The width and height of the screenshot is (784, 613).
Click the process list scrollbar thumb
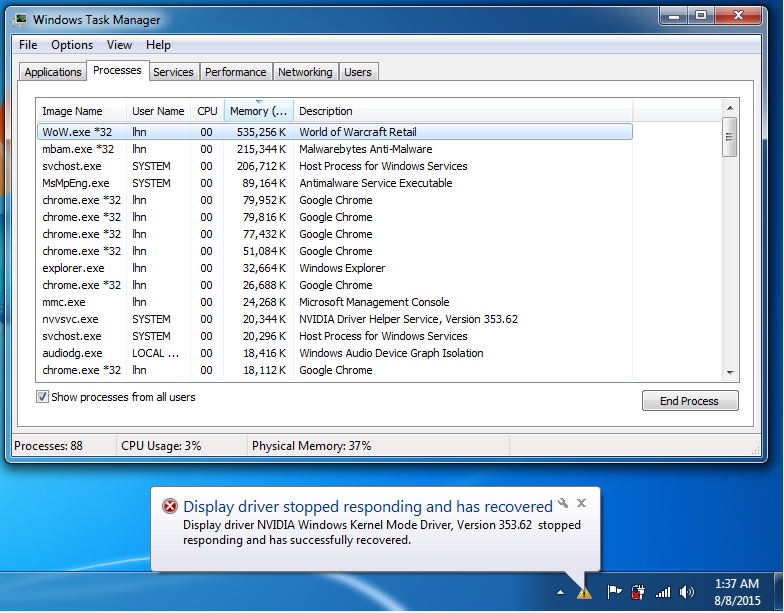click(730, 137)
